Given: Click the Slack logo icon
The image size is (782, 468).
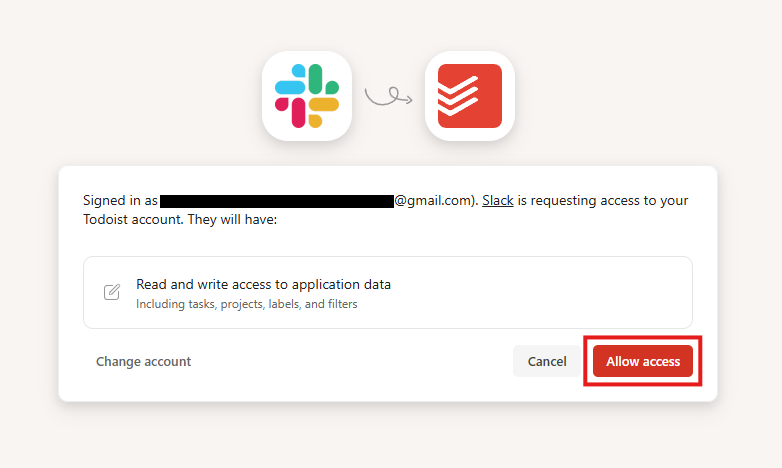Looking at the screenshot, I should pos(307,96).
